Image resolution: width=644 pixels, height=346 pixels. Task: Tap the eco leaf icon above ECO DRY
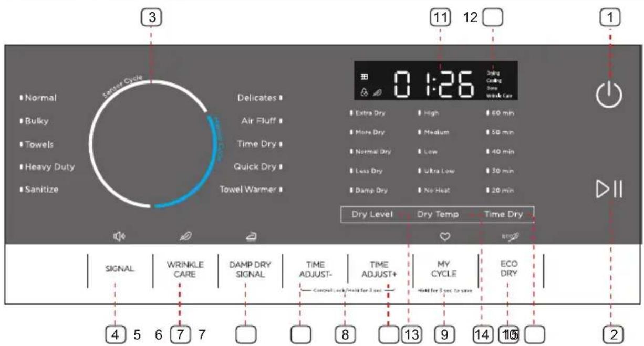tap(510, 237)
